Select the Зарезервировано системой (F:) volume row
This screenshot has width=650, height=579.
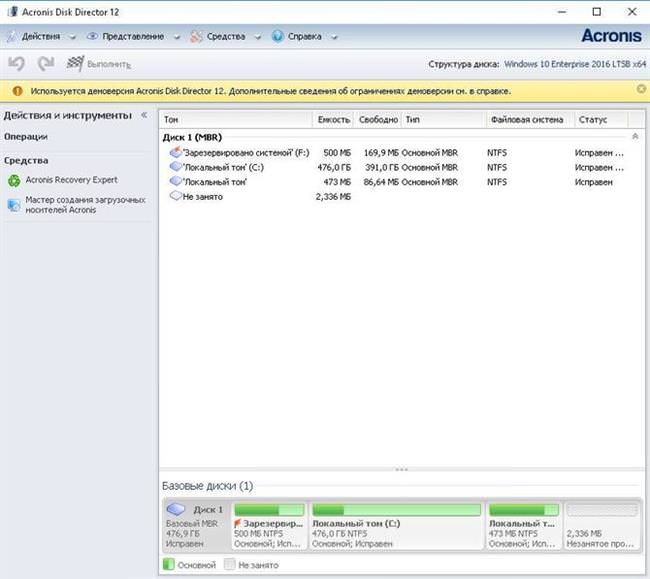pos(396,153)
